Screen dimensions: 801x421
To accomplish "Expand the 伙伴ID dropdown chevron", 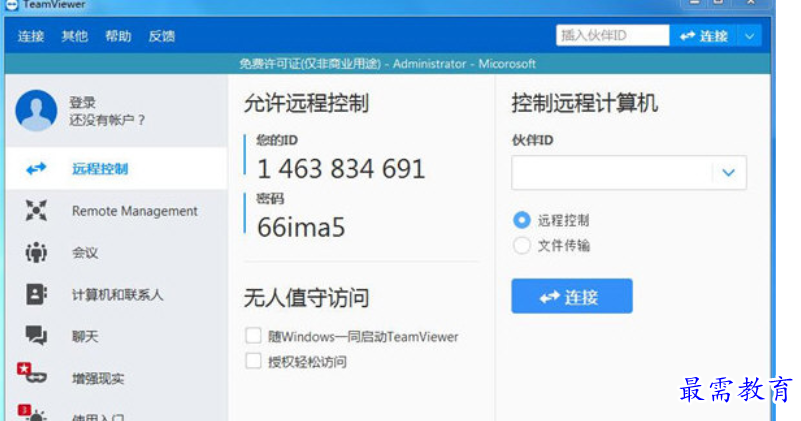I will tap(729, 173).
